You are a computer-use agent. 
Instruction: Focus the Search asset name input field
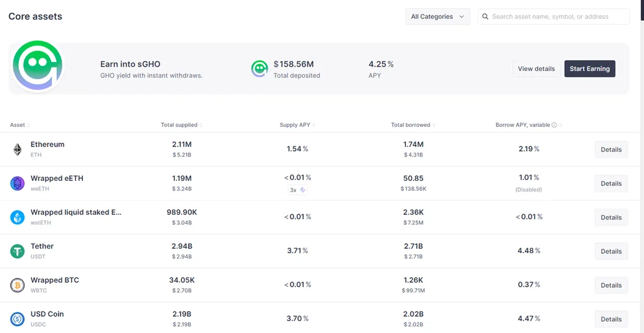[x=553, y=16]
